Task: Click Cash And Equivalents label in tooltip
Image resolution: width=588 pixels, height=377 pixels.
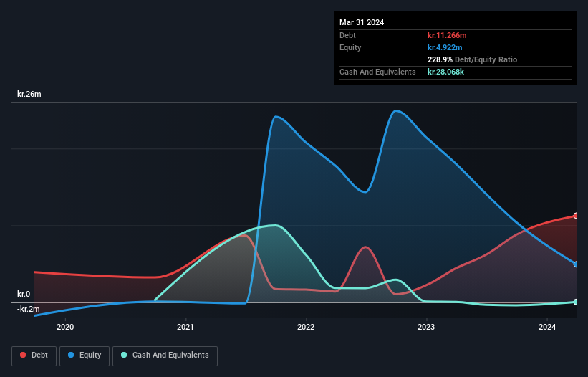Action: (x=377, y=72)
